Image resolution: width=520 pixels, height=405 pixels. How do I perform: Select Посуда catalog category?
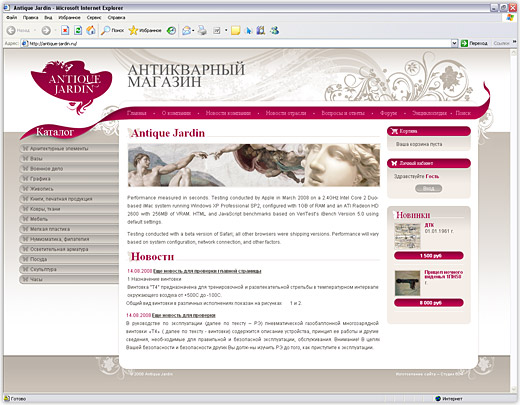(x=69, y=259)
